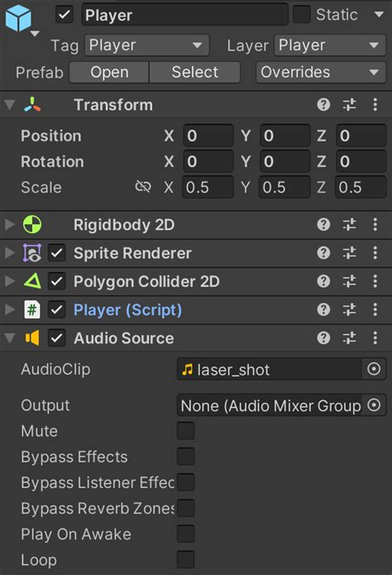Toggle the Player GameObject active checkbox
Screen dimensions: 392x575
coord(65,15)
